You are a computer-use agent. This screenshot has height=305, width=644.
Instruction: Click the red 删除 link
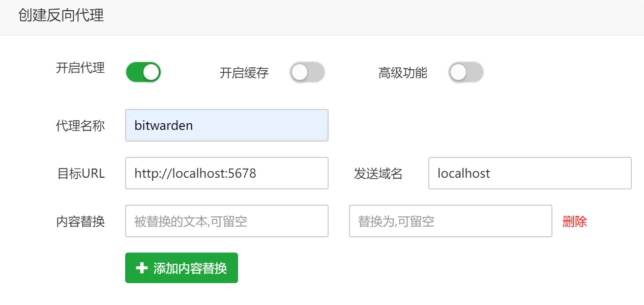click(574, 221)
